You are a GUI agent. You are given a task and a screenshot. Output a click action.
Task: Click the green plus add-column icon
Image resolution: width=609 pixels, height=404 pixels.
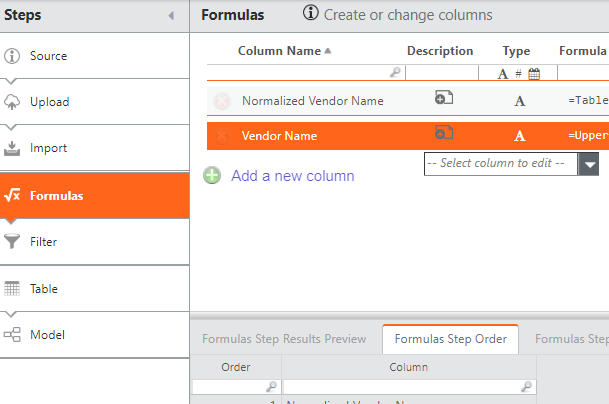tap(212, 176)
